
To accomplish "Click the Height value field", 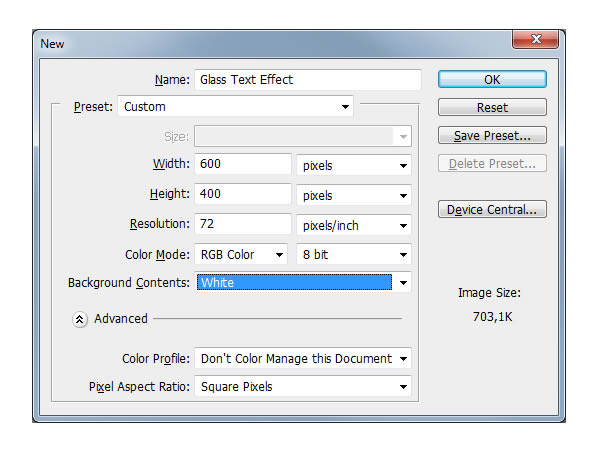I will coord(243,195).
